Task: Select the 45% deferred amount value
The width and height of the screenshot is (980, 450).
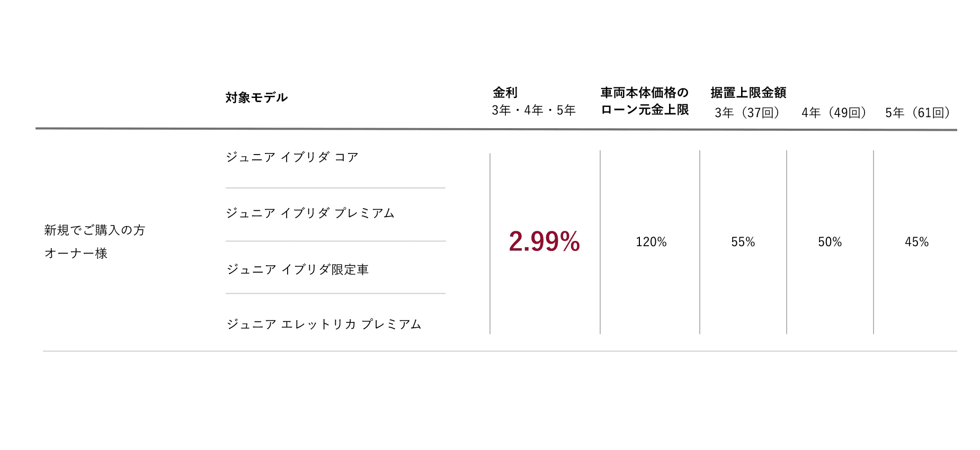Action: click(x=916, y=242)
